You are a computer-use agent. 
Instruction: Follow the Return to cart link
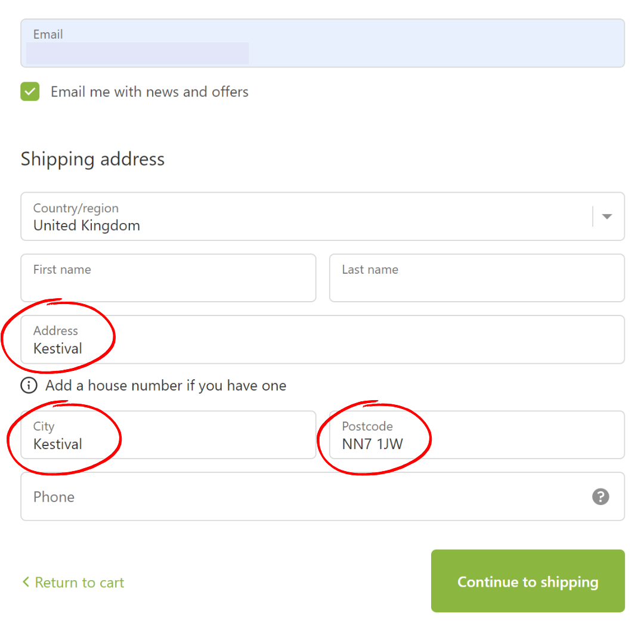(x=73, y=583)
